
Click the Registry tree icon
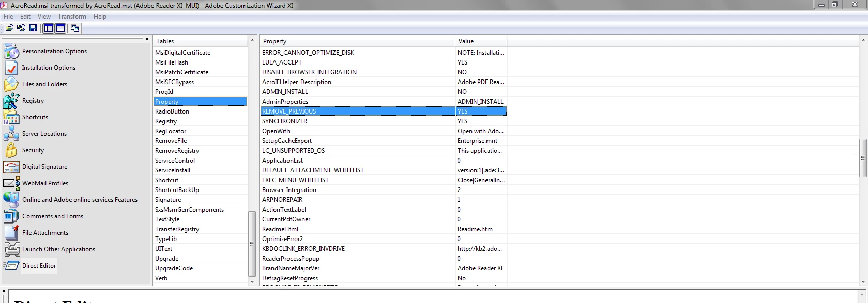(x=11, y=101)
